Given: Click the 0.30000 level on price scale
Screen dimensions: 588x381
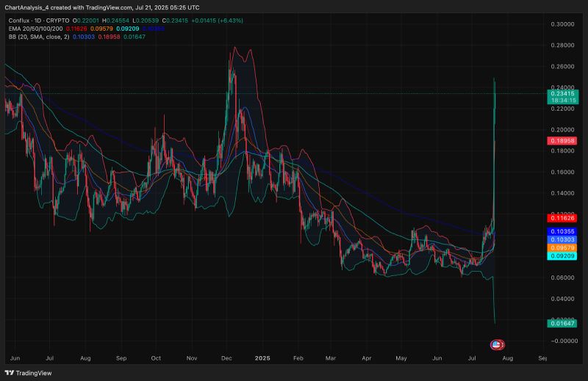Looking at the screenshot, I should pyautogui.click(x=562, y=24).
